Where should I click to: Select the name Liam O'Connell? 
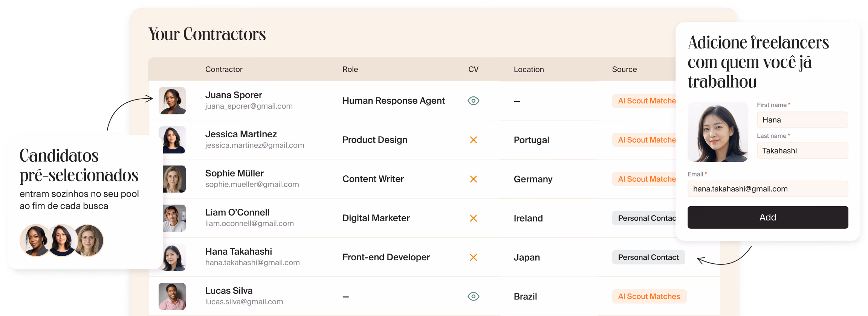point(237,213)
